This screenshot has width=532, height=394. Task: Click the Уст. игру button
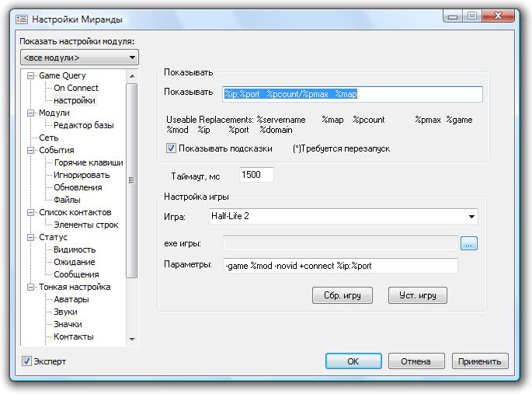[x=418, y=295]
